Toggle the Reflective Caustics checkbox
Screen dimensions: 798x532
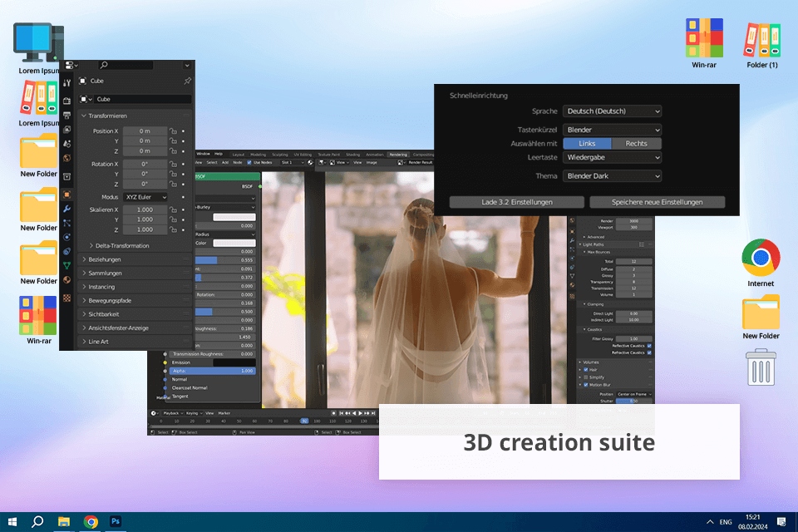(x=649, y=346)
